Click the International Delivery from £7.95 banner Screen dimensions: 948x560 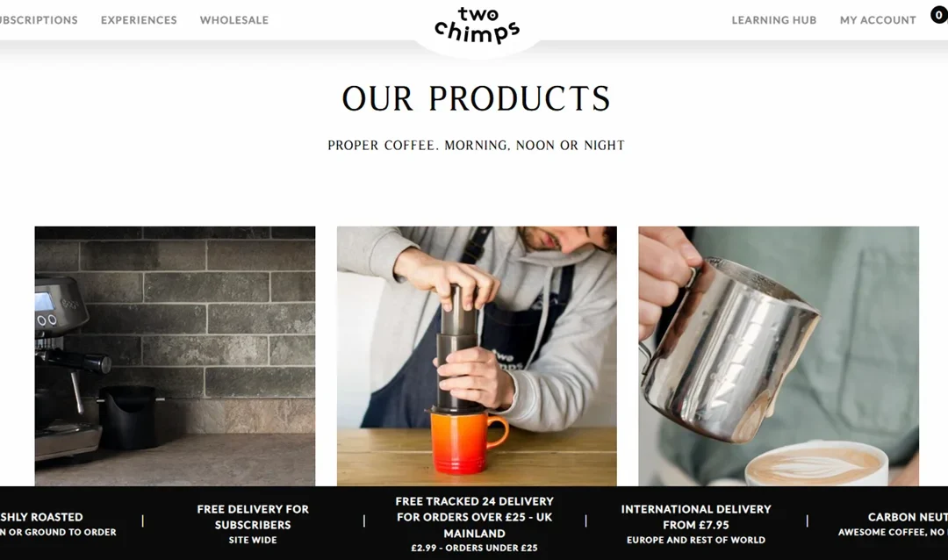696,524
